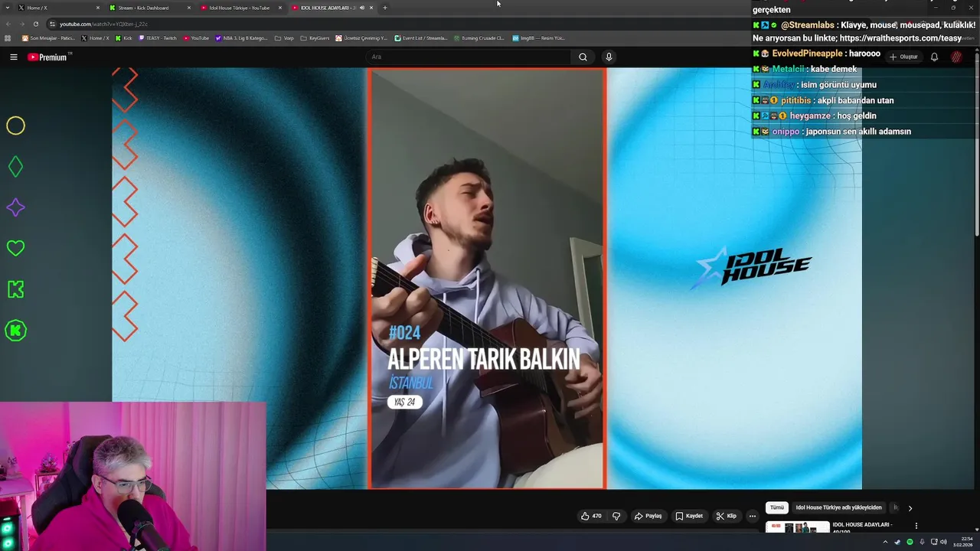
Task: Open the wraithesports.com/teasy chat link
Action: tap(900, 38)
